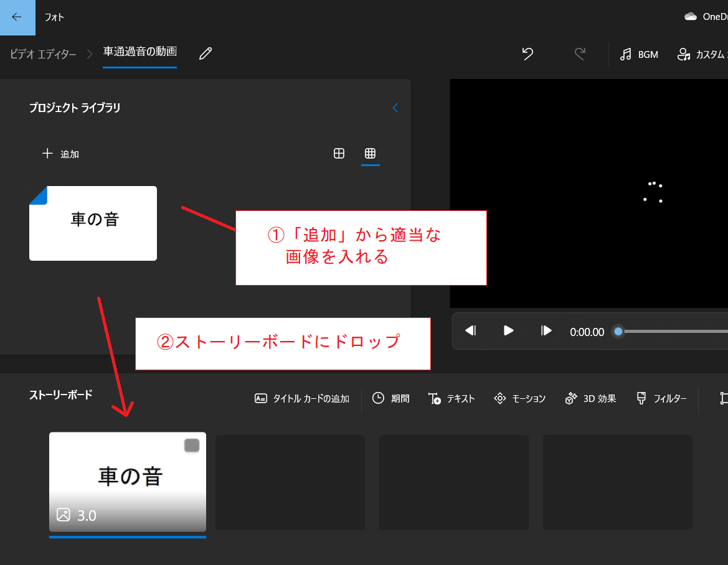The height and width of the screenshot is (565, 728).
Task: Switch library to medium thumbnail view
Action: 339,154
